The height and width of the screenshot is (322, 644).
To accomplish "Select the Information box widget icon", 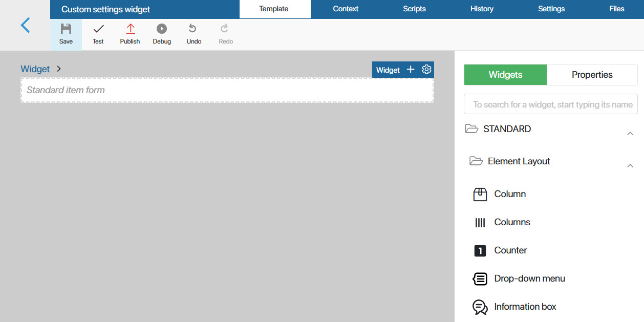I will click(x=480, y=307).
